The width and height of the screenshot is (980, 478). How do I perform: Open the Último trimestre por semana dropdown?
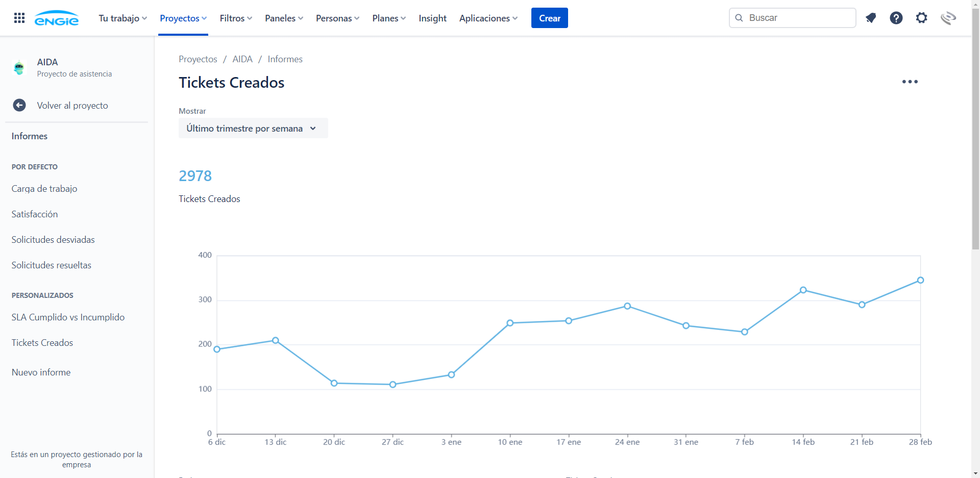(x=253, y=128)
